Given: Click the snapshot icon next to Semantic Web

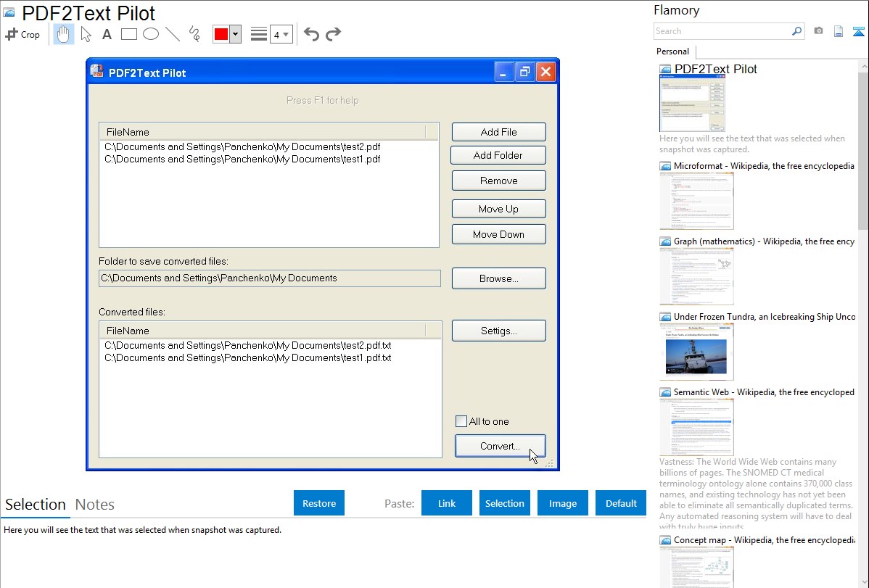Looking at the screenshot, I should [665, 392].
